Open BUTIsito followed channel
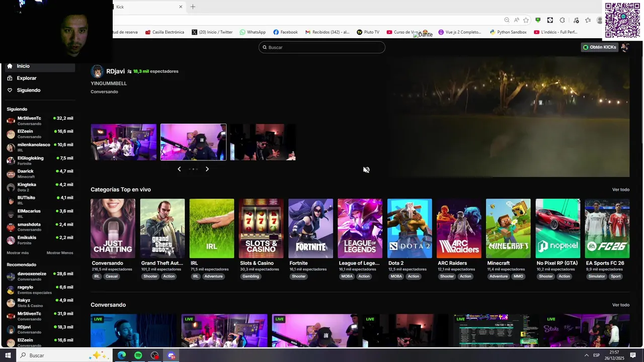Image resolution: width=644 pixels, height=362 pixels. pos(40,200)
